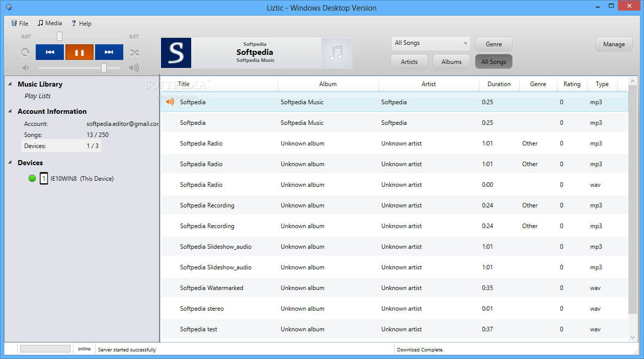Sort by the Artist column header
Image resolution: width=644 pixels, height=359 pixels.
(x=429, y=84)
